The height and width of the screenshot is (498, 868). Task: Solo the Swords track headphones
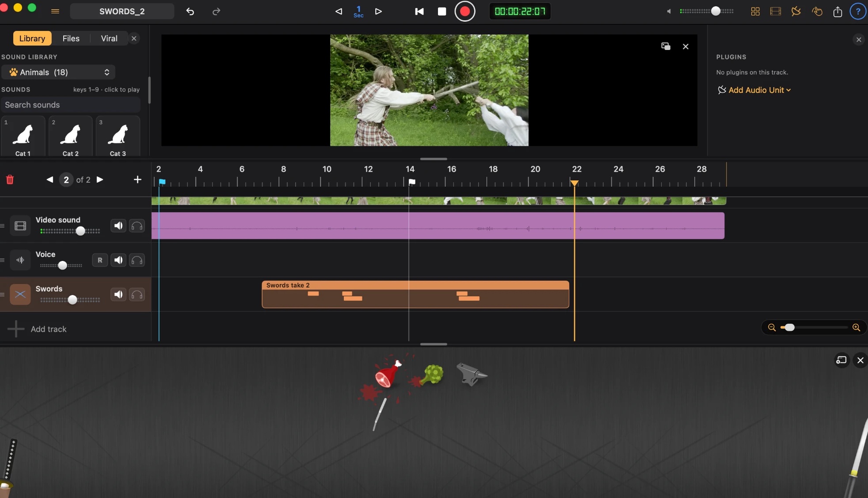(137, 295)
